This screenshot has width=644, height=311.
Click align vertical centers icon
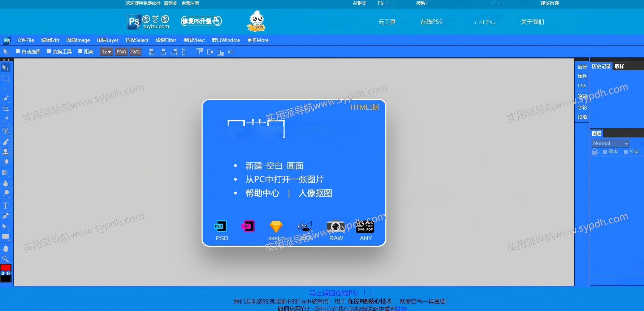click(x=210, y=52)
